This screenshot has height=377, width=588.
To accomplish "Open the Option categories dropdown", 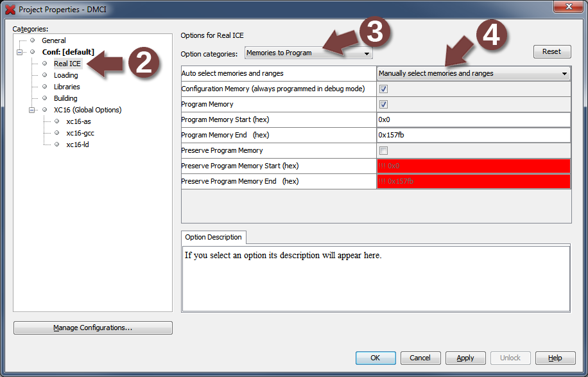I will 308,53.
